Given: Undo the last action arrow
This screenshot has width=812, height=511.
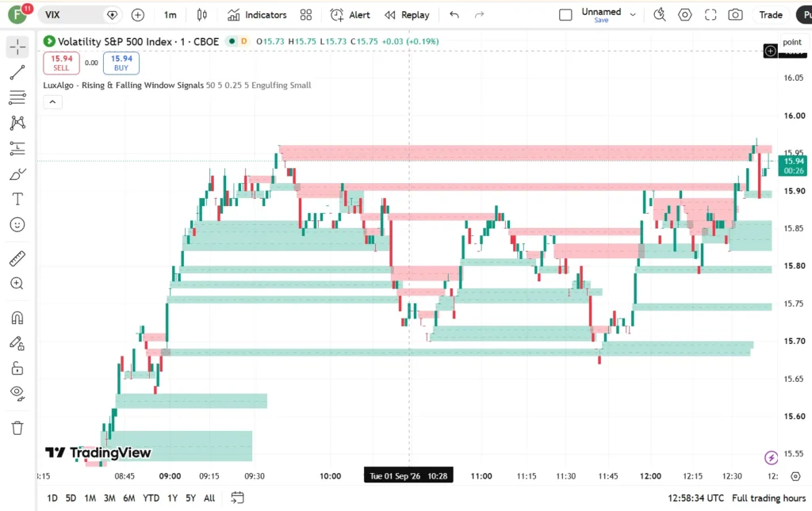Looking at the screenshot, I should click(454, 15).
